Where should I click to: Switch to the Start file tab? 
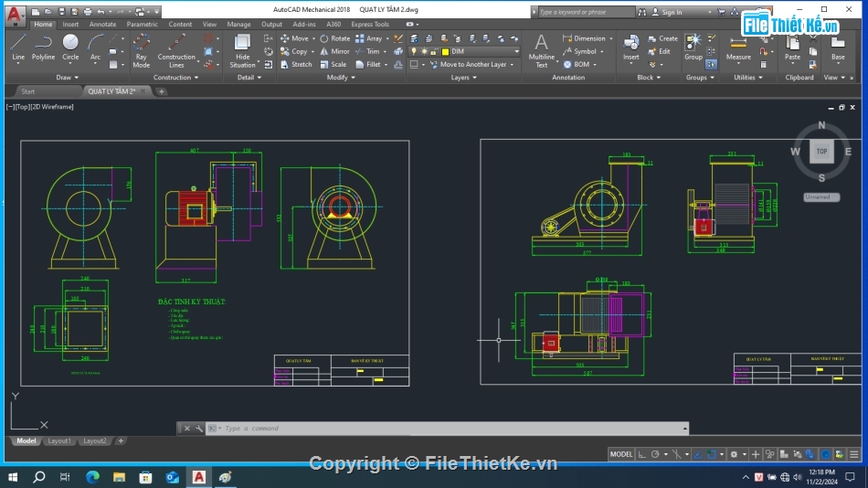click(x=28, y=91)
